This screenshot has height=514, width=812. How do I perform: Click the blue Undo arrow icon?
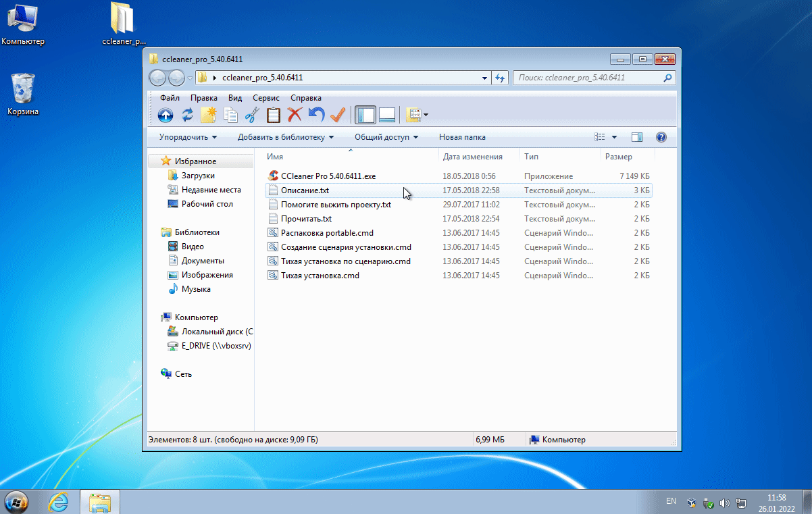pyautogui.click(x=316, y=115)
